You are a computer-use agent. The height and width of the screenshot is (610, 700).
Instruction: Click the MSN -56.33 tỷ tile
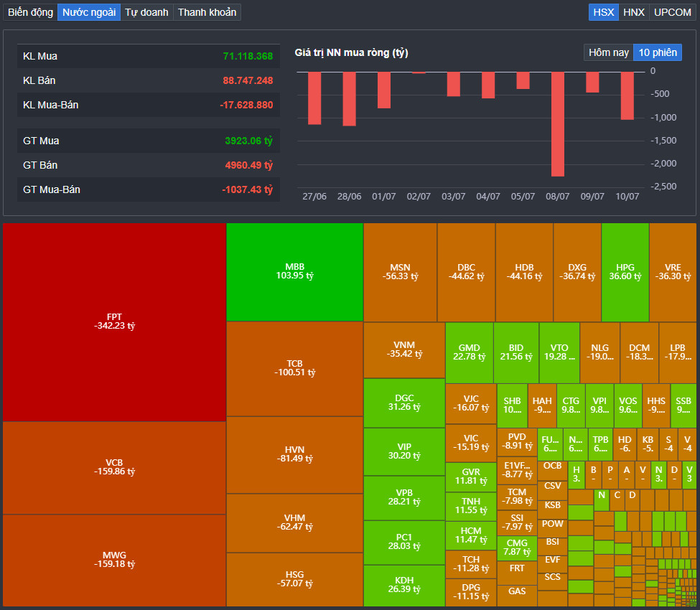[x=400, y=272]
